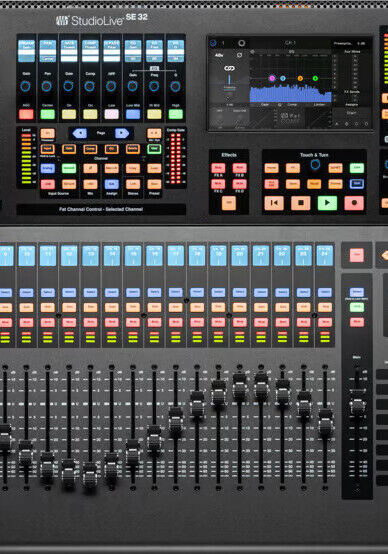This screenshot has width=388, height=554.
Task: Tap the channel 22 scribble strip display
Action: [282, 256]
